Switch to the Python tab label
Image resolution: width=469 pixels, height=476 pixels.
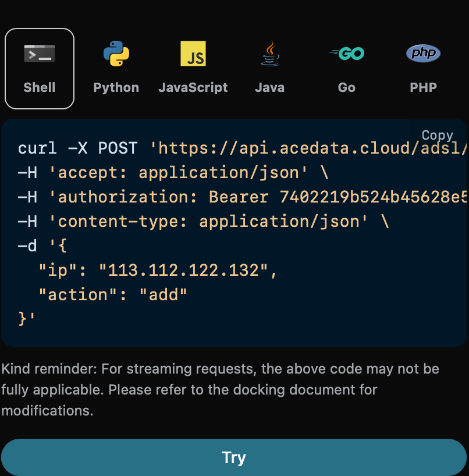pos(116,88)
